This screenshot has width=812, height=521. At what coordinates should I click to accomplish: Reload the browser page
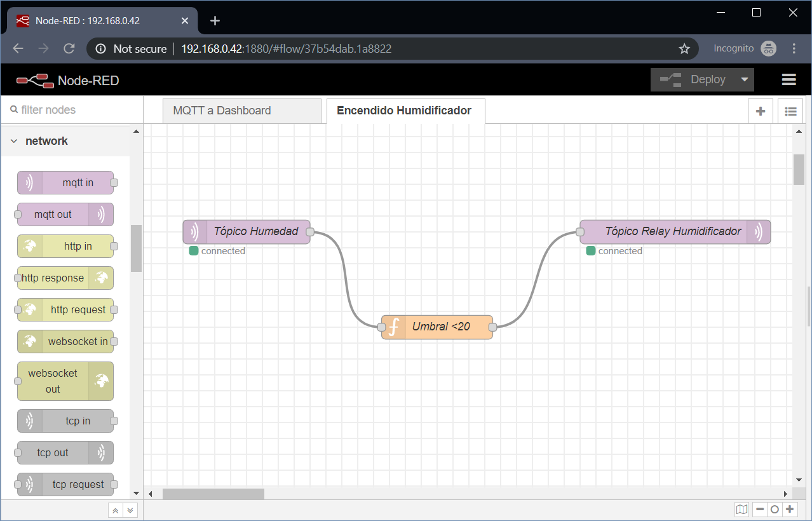pyautogui.click(x=69, y=48)
